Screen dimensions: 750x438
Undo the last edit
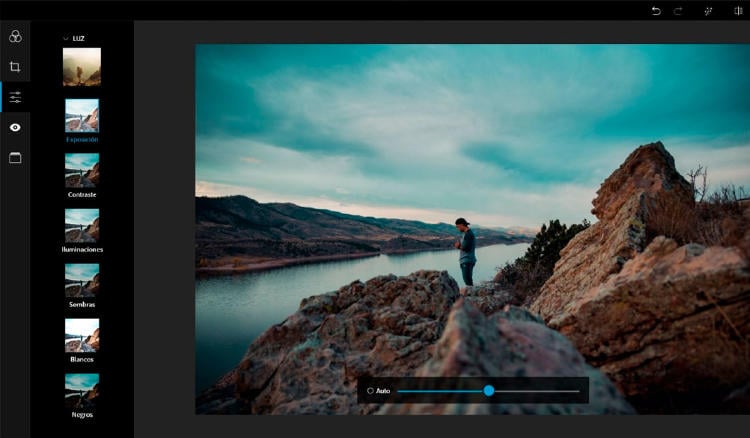point(656,10)
